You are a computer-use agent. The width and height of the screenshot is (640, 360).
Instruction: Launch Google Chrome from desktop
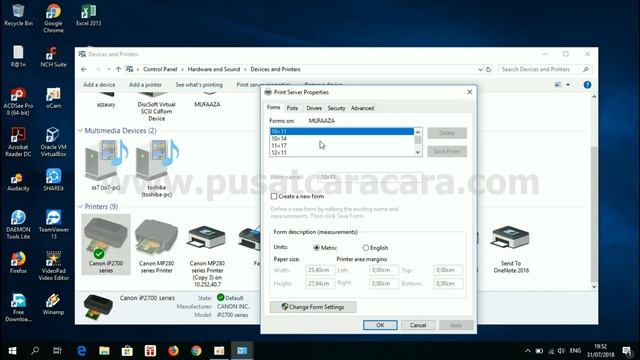pos(53,18)
